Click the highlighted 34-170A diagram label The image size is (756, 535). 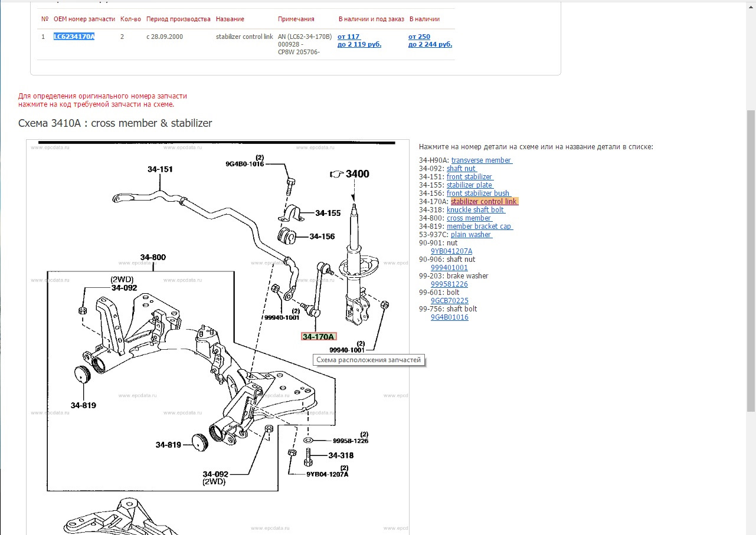point(319,337)
